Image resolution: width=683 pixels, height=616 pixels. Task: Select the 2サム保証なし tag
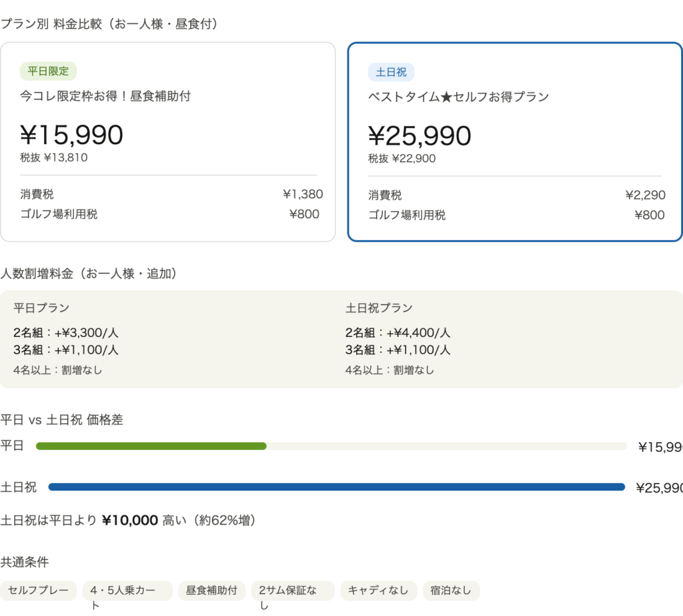tap(292, 590)
